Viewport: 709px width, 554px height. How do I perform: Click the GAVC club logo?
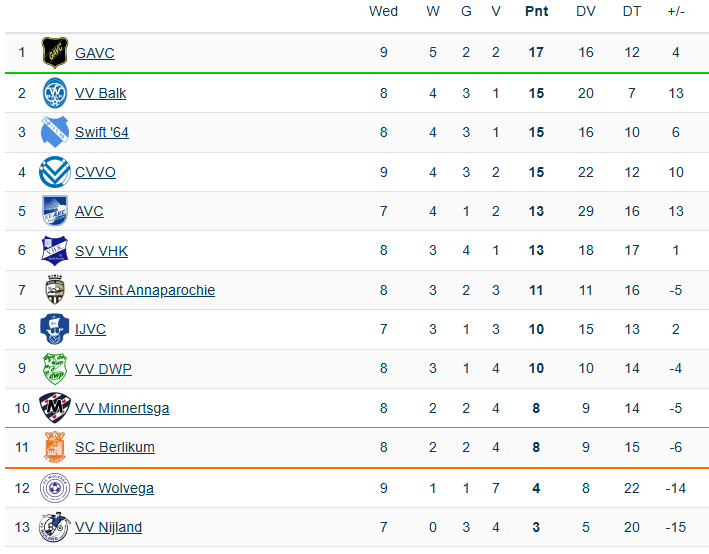[54, 53]
